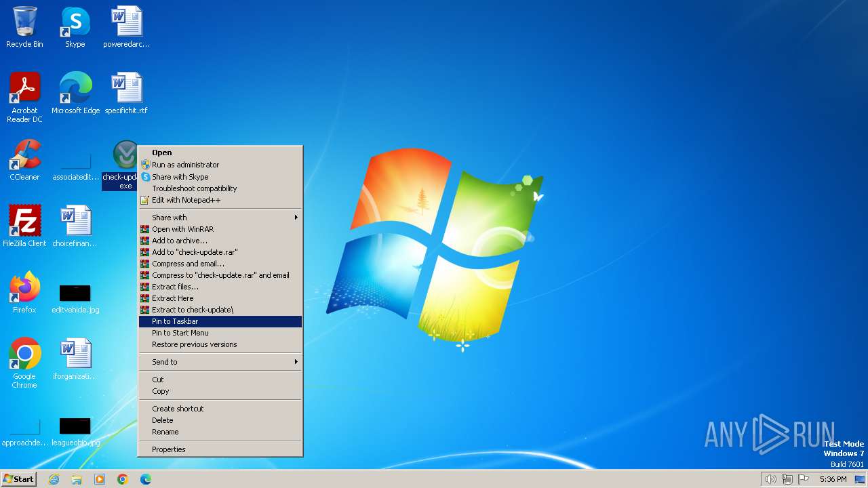
Task: Choose Cut in the context menu
Action: pos(220,380)
